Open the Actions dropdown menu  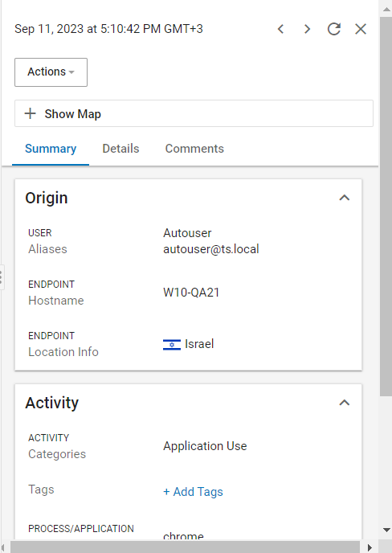[x=51, y=72]
